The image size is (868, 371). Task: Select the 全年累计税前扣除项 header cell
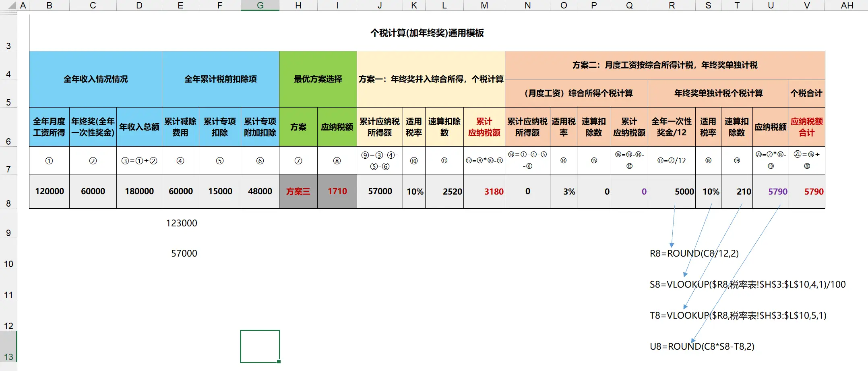tap(221, 79)
